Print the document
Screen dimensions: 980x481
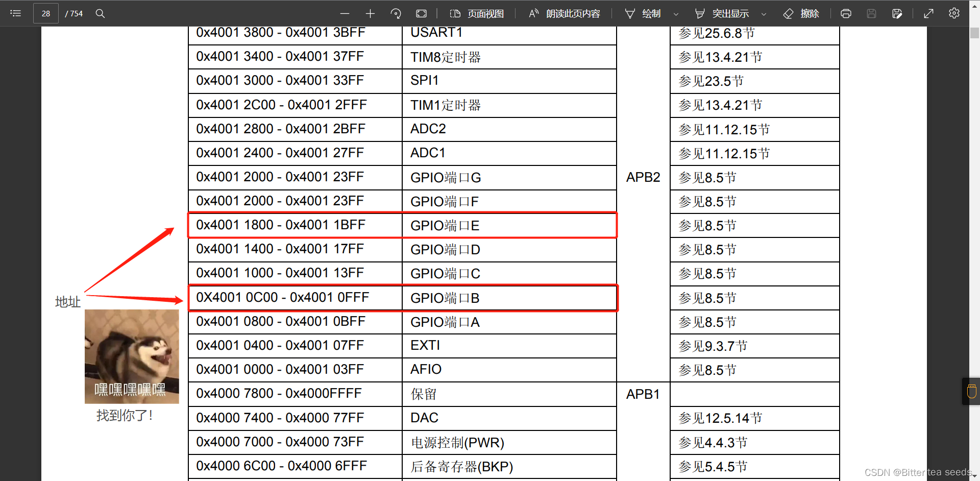click(846, 13)
